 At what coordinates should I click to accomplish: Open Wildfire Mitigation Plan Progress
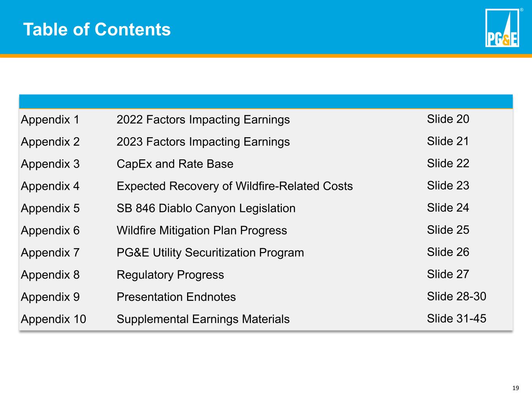[202, 231]
